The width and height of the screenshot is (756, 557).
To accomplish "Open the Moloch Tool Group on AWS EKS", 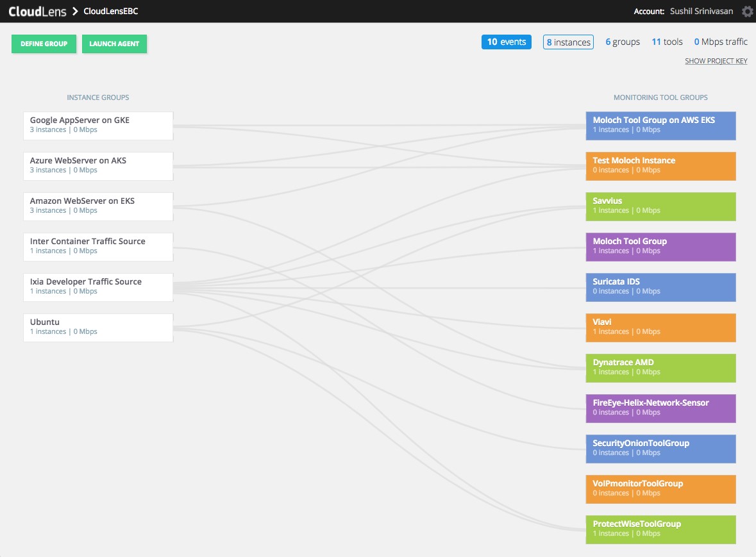I will click(x=660, y=125).
